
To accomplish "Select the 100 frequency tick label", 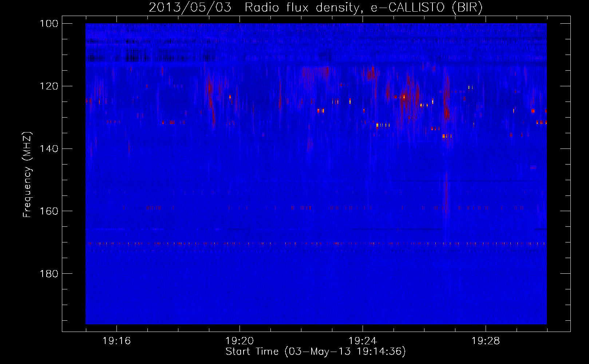I will point(48,24).
